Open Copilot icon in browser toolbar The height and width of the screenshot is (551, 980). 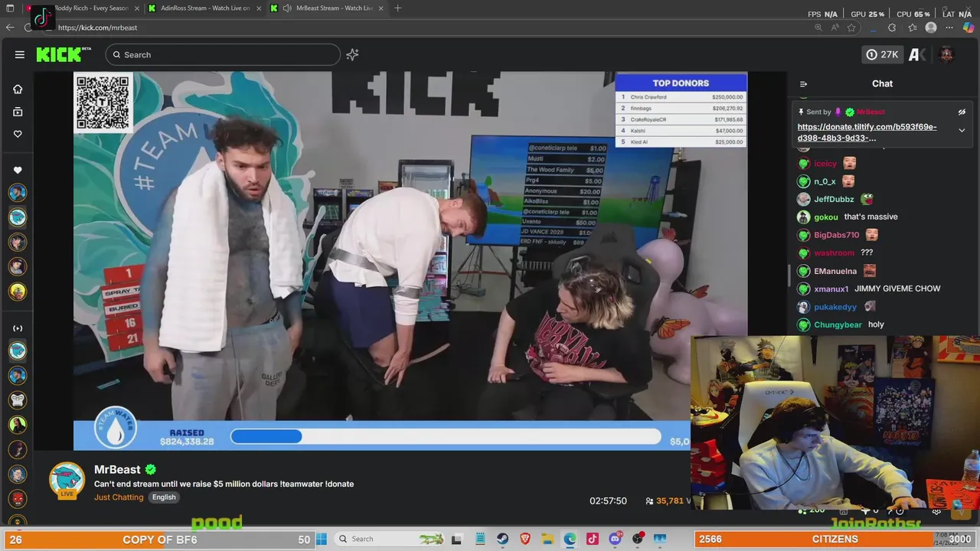969,28
